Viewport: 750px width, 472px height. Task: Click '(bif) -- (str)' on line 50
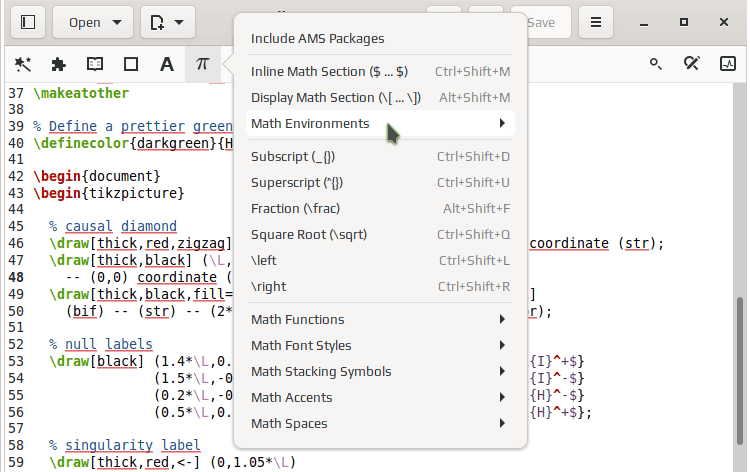point(121,311)
